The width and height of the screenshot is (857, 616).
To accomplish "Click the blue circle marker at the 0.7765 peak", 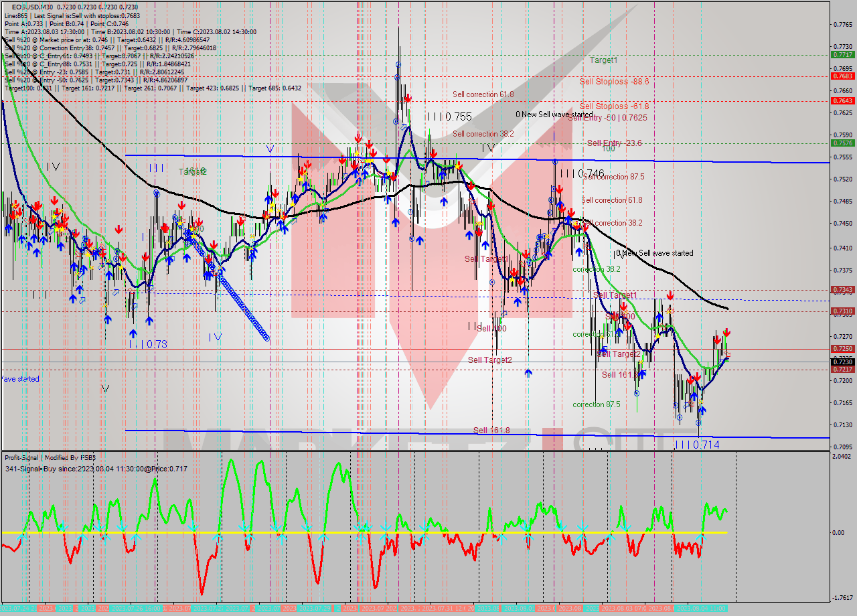I will [x=398, y=65].
